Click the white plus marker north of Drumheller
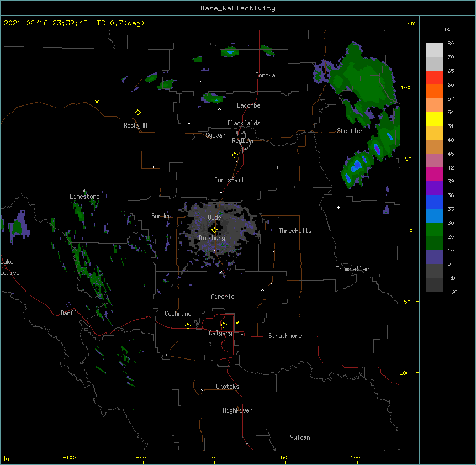 pos(338,207)
